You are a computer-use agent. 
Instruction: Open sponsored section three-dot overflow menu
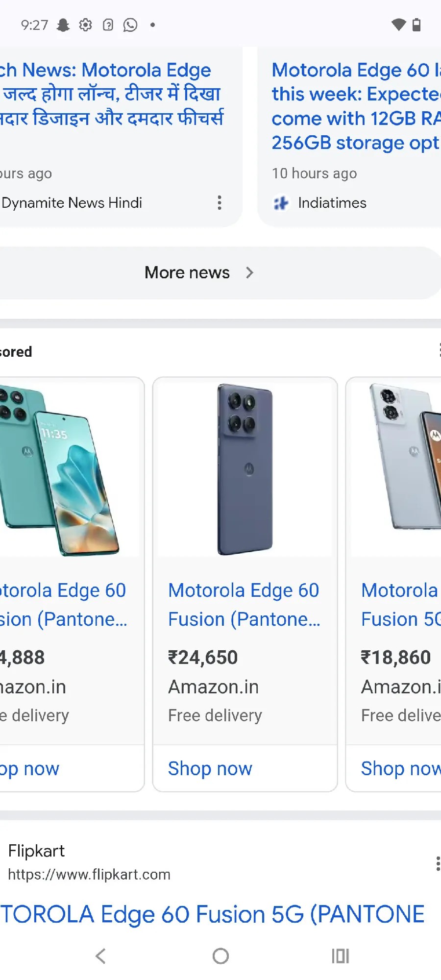pyautogui.click(x=439, y=350)
